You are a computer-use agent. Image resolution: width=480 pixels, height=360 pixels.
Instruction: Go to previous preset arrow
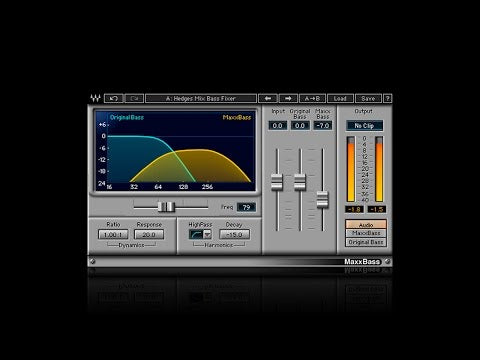[268, 98]
